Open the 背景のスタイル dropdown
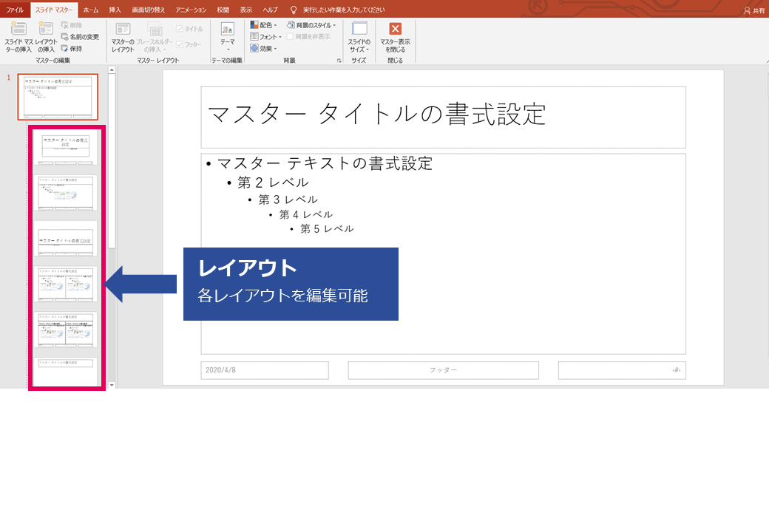Viewport: 769px width, 532px height. [311, 25]
